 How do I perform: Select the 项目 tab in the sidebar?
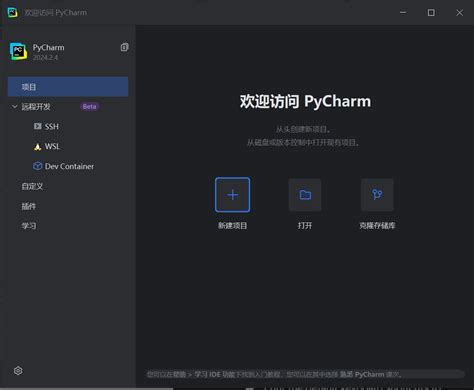coord(68,87)
